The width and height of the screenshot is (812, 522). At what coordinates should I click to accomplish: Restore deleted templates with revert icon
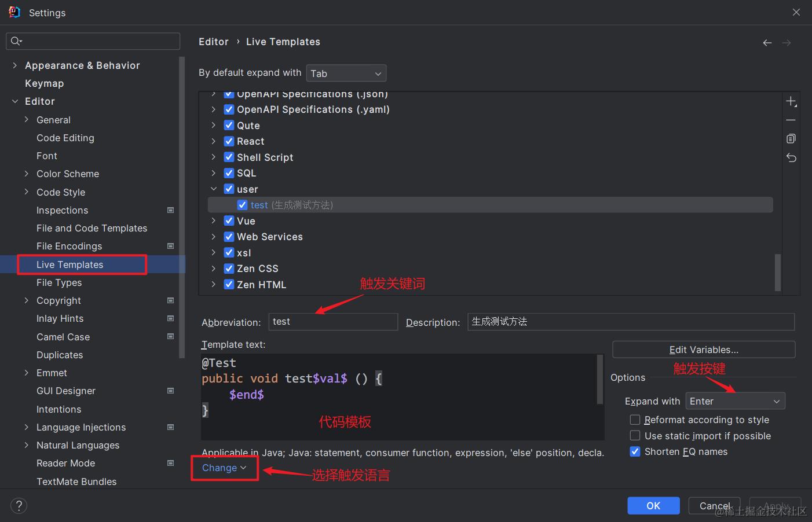791,157
